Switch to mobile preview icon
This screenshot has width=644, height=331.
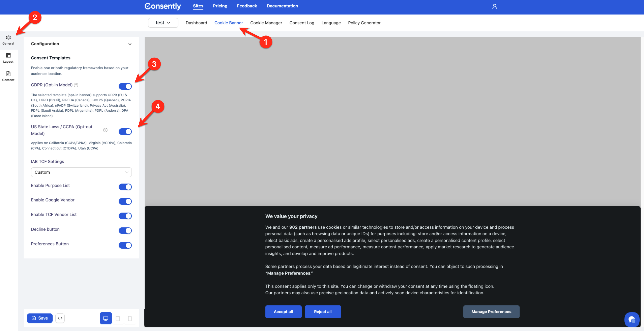point(130,318)
